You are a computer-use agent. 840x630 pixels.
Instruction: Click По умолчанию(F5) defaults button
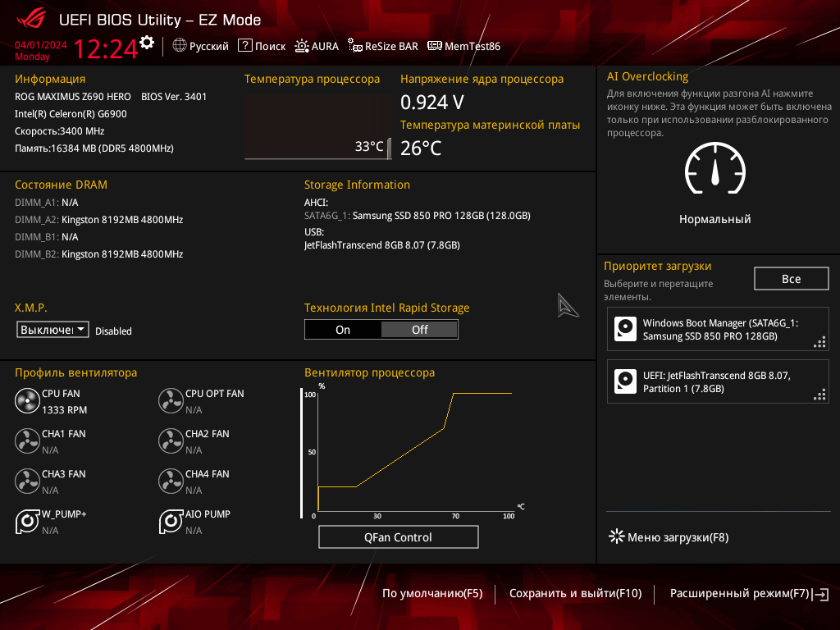coord(432,594)
